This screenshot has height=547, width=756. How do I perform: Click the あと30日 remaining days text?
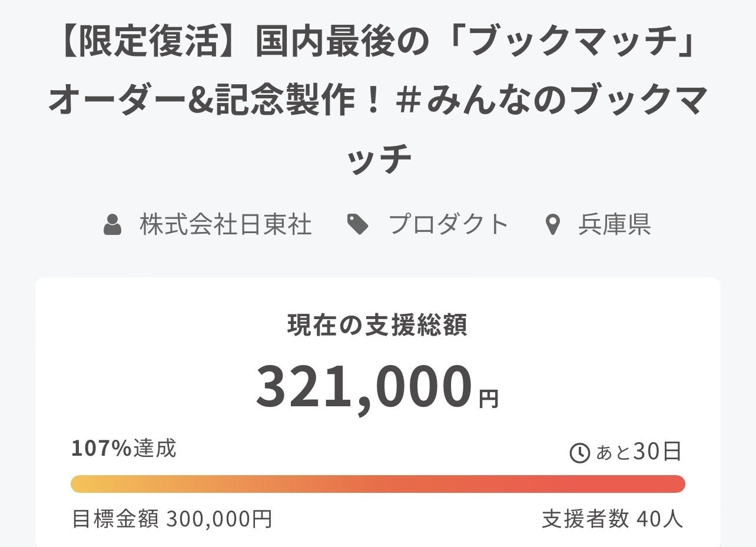[638, 452]
